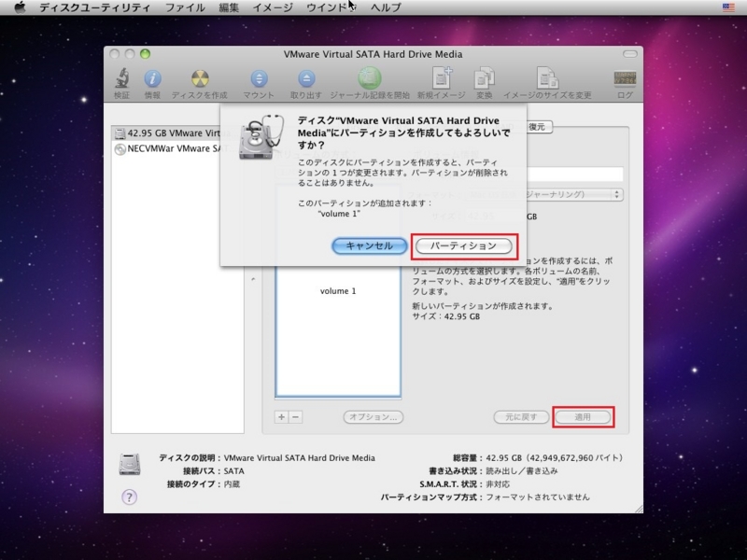Open the 編集 menu
This screenshot has height=560, width=747.
click(229, 7)
